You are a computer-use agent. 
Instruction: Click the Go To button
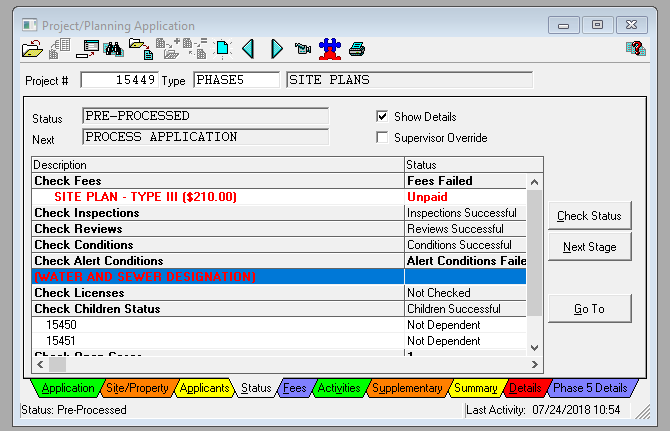click(589, 309)
